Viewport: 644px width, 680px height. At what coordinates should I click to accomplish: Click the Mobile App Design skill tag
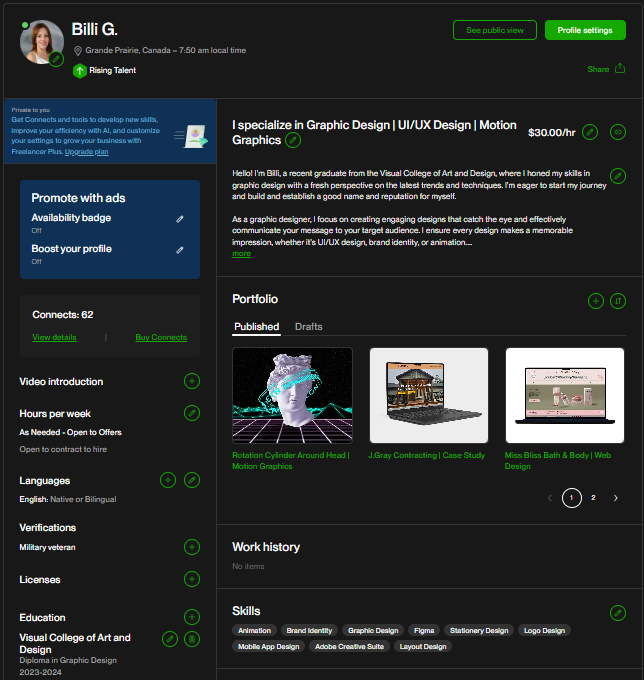[269, 647]
